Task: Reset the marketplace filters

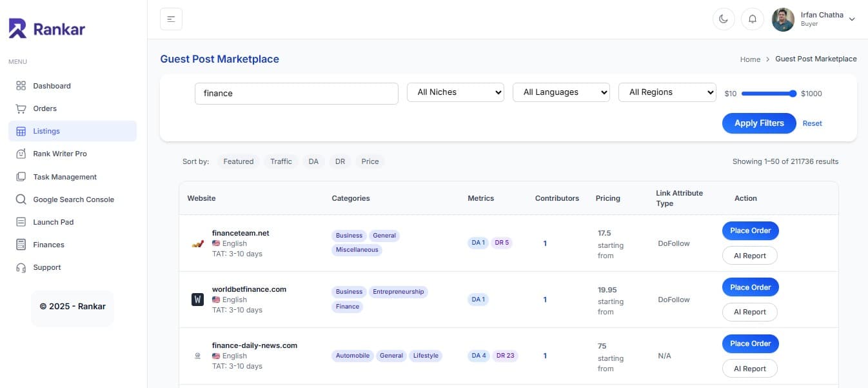Action: coord(812,123)
